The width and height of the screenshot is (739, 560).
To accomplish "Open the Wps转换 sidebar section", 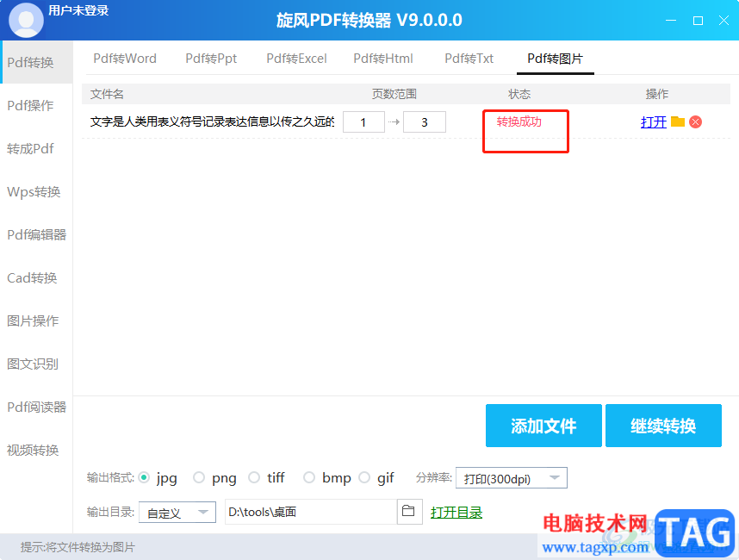I will (x=36, y=192).
